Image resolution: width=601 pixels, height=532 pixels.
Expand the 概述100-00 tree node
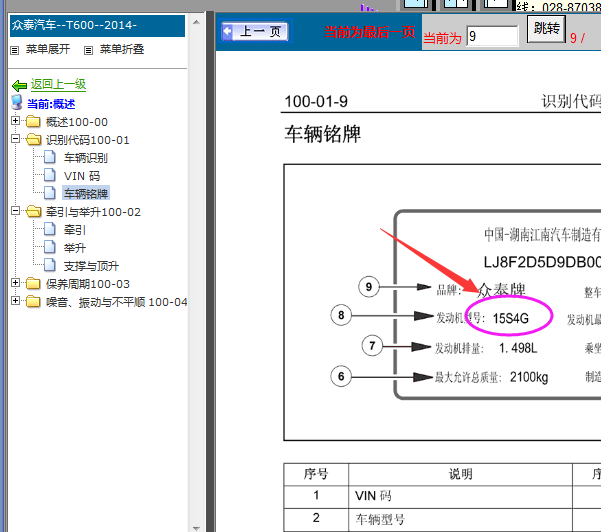pos(15,121)
